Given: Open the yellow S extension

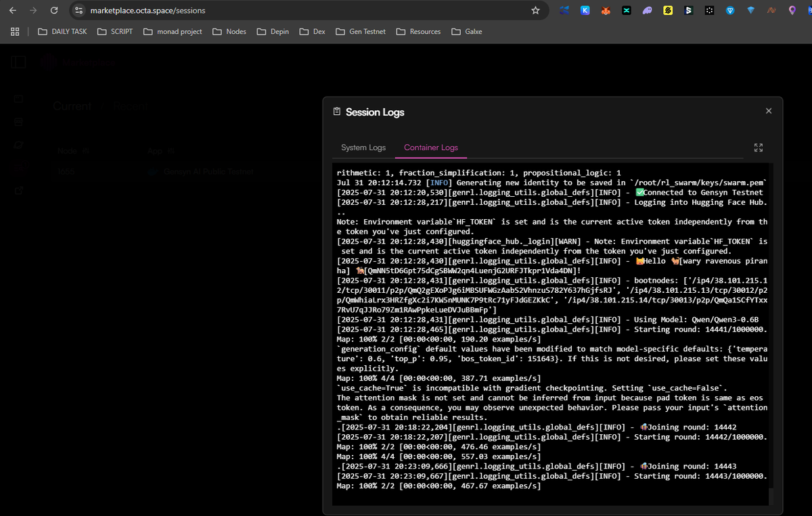Looking at the screenshot, I should coord(668,10).
